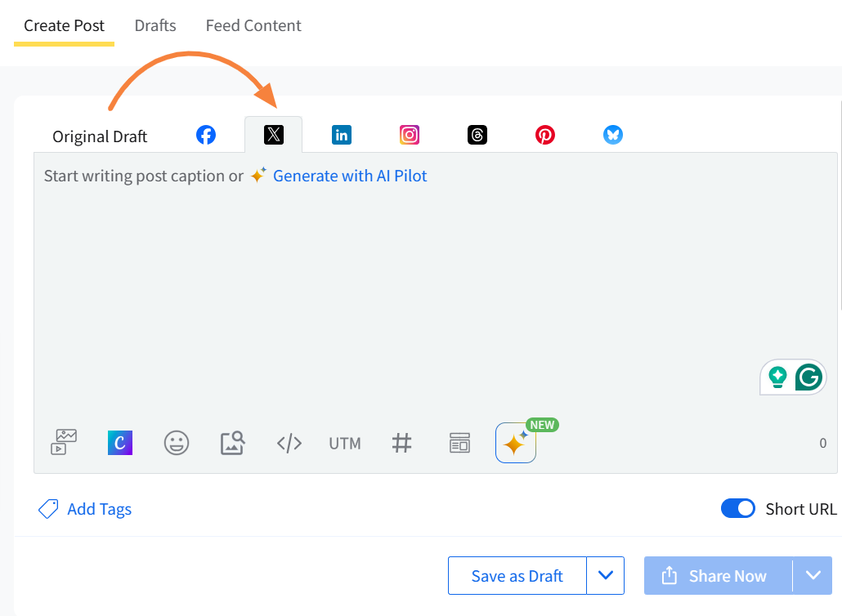
Task: Toggle the Short URL switch
Action: (x=737, y=509)
